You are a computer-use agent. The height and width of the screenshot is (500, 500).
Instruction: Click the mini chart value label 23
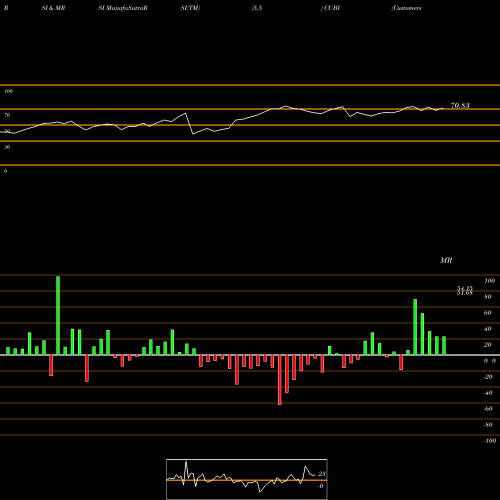322,474
